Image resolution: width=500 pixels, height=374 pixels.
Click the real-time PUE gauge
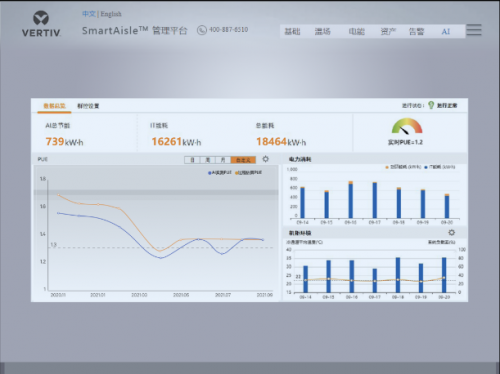point(407,126)
